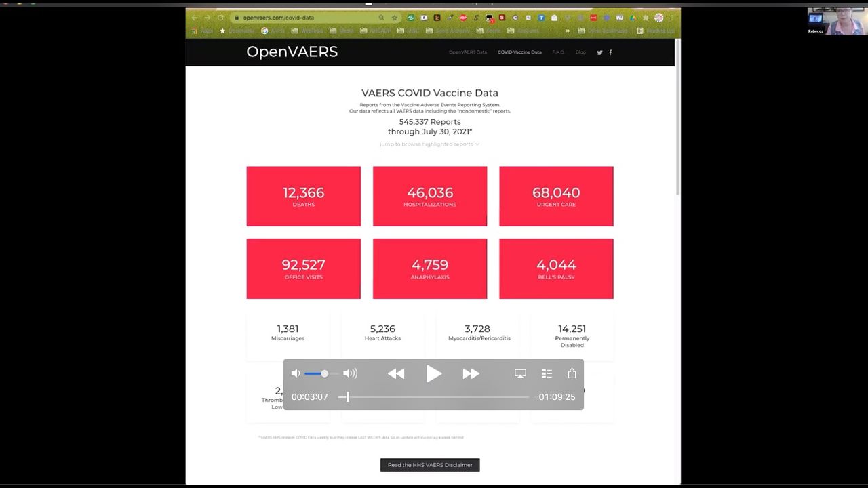Set max volume with loud speaker icon
The image size is (868, 488).
[350, 373]
